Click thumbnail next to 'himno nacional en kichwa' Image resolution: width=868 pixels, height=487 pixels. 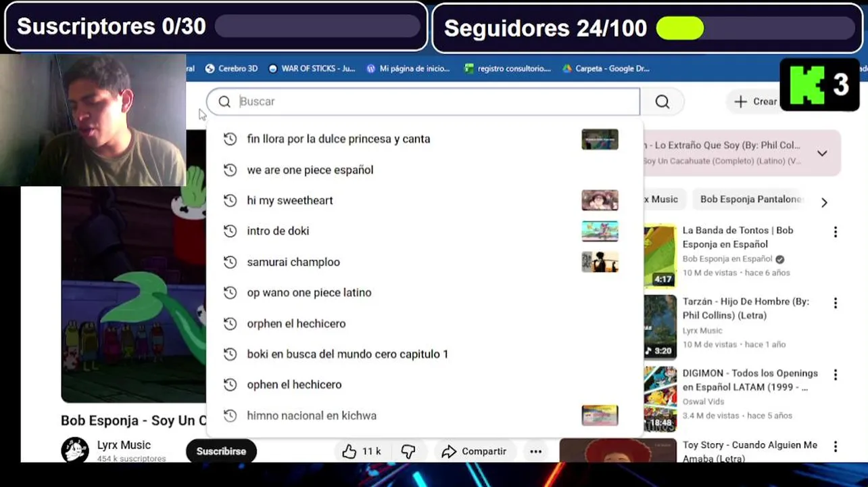[600, 415]
